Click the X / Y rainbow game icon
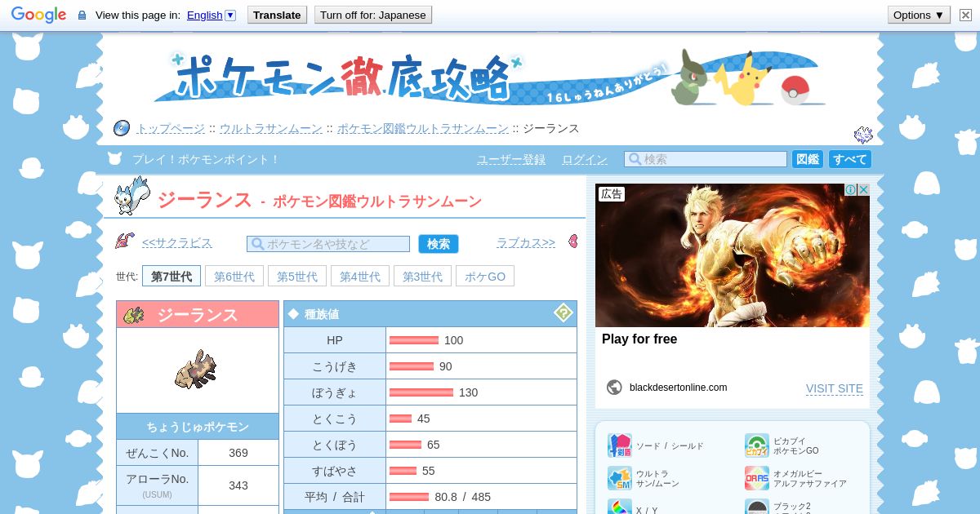 tap(620, 507)
